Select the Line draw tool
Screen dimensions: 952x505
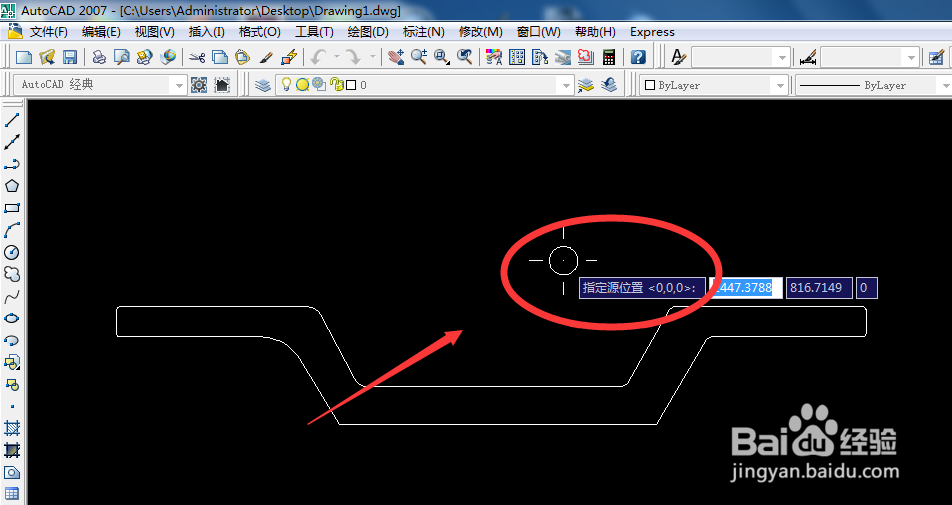(12, 120)
